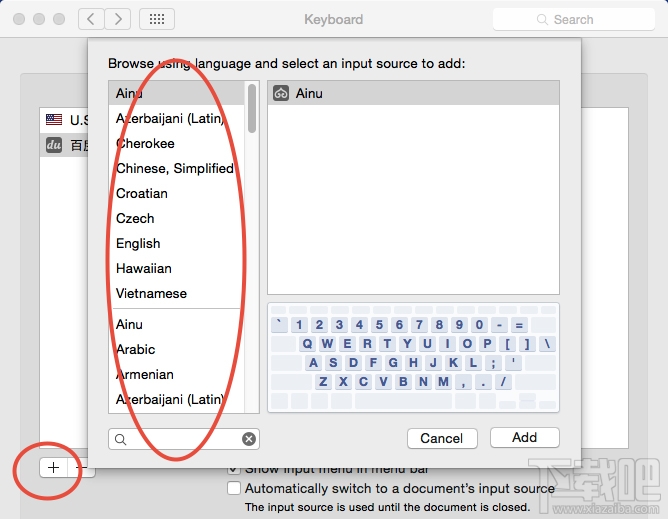Click the Add button
This screenshot has height=519, width=668.
pos(524,438)
